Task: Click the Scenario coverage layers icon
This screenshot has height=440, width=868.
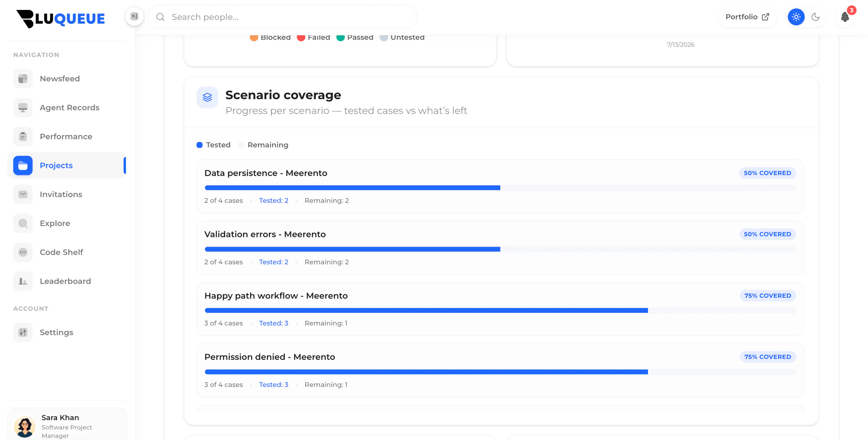Action: pos(207,97)
